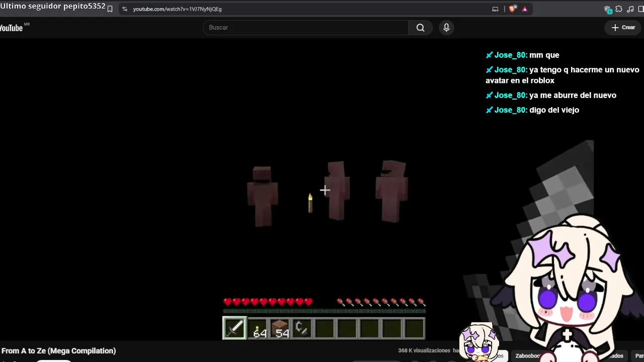
Task: Open the Brave Shields lion icon
Action: [x=512, y=9]
